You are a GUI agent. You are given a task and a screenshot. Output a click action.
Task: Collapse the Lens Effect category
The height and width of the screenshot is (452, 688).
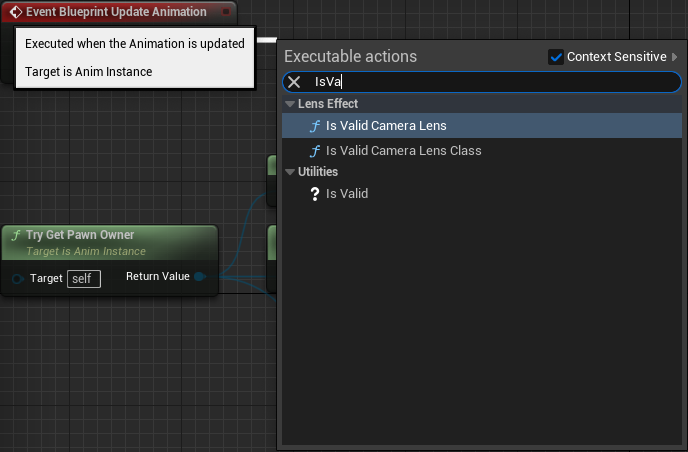pyautogui.click(x=290, y=104)
